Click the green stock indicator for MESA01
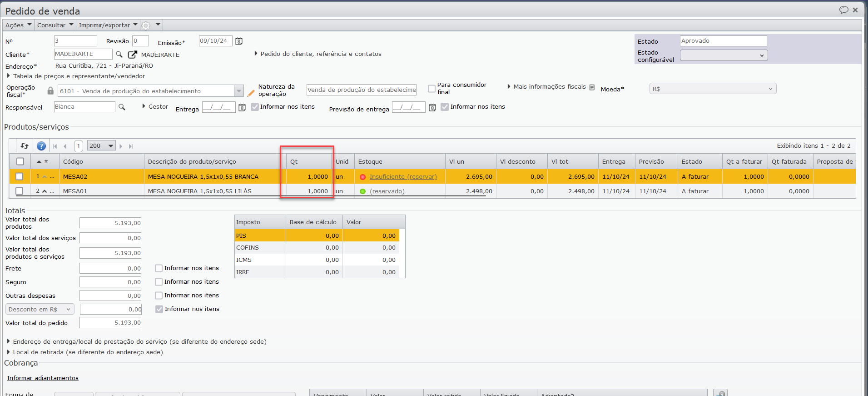This screenshot has width=868, height=396. [x=362, y=191]
